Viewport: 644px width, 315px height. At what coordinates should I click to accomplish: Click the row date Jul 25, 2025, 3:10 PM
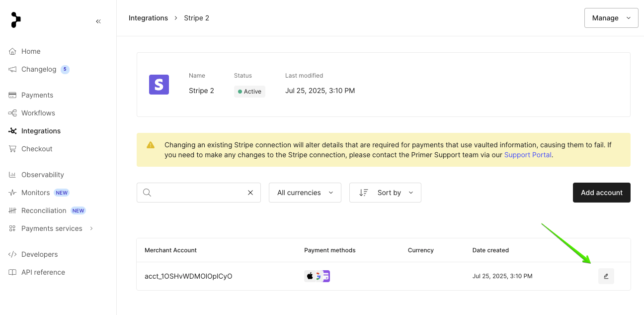click(502, 276)
